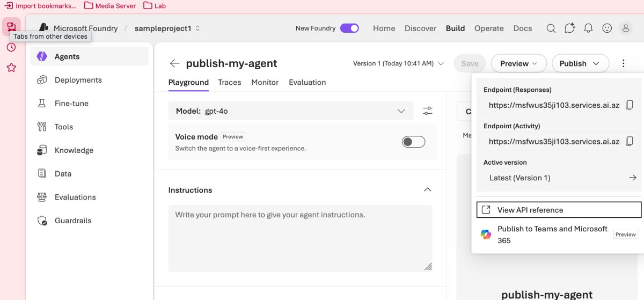The width and height of the screenshot is (644, 300).
Task: Select the Playground tab
Action: point(188,82)
